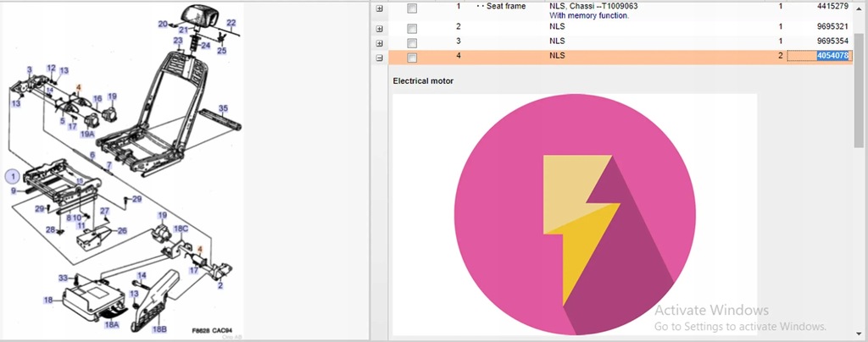Select callout 9 in the diagram
This screenshot has height=342, width=868.
pyautogui.click(x=14, y=191)
